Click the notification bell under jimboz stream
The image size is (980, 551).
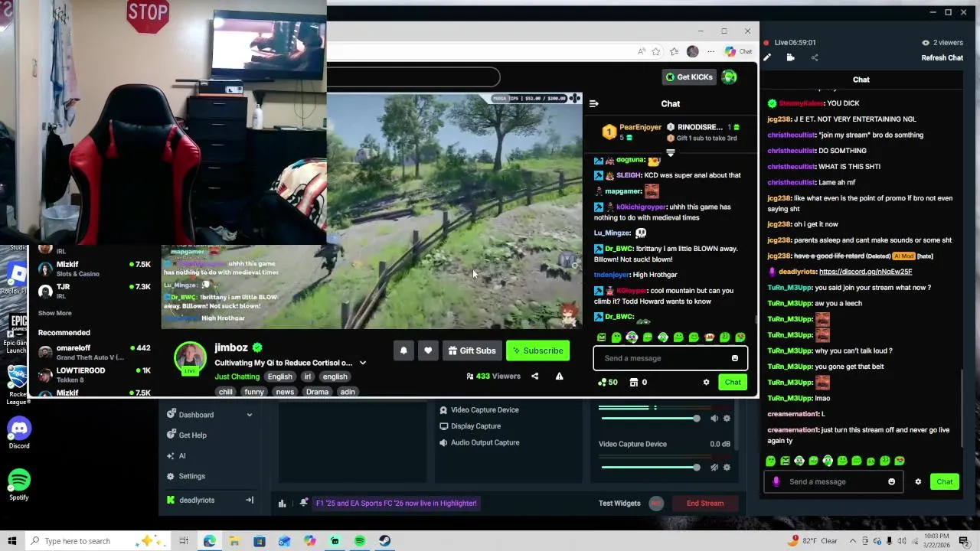[403, 350]
